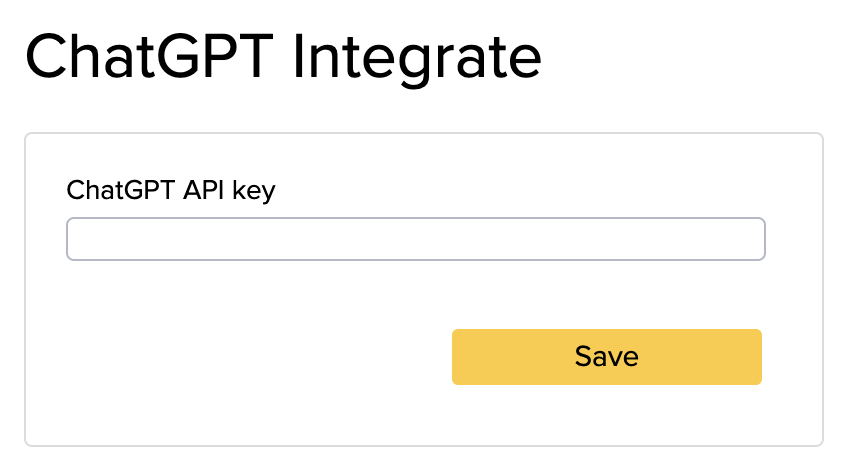The height and width of the screenshot is (464, 860).
Task: Click the "ChatGPT" word in the heading
Action: coord(148,57)
